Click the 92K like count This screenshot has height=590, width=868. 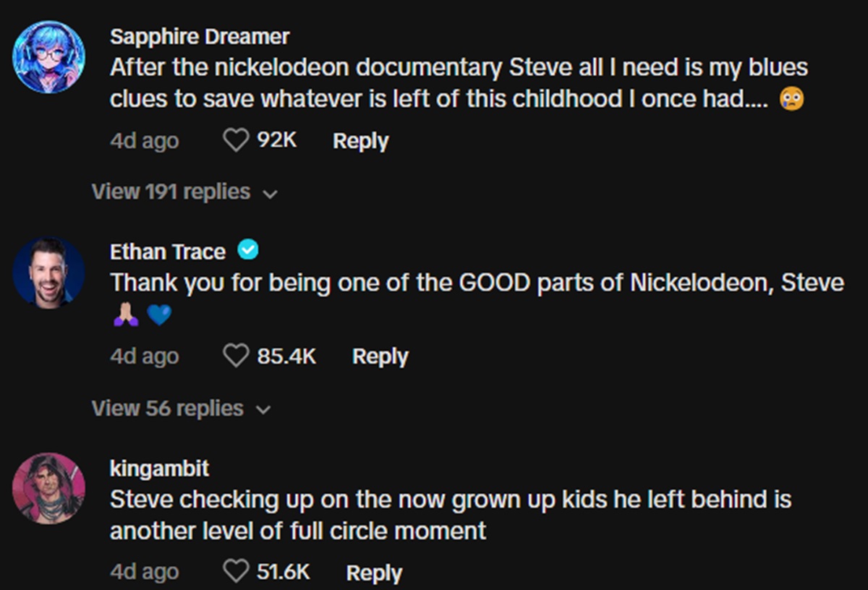[x=277, y=140]
